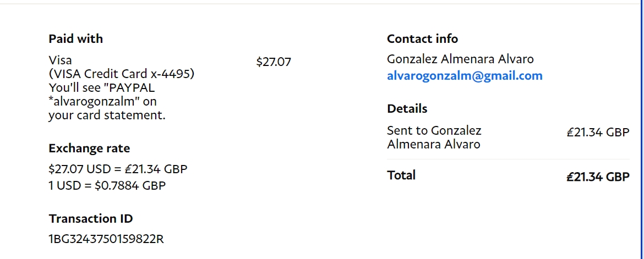644x259 pixels.
Task: Click the Transaction ID heading
Action: 91,218
